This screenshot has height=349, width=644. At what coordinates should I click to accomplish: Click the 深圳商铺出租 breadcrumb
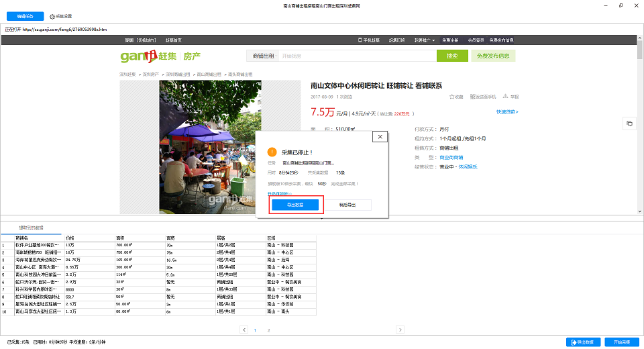178,74
